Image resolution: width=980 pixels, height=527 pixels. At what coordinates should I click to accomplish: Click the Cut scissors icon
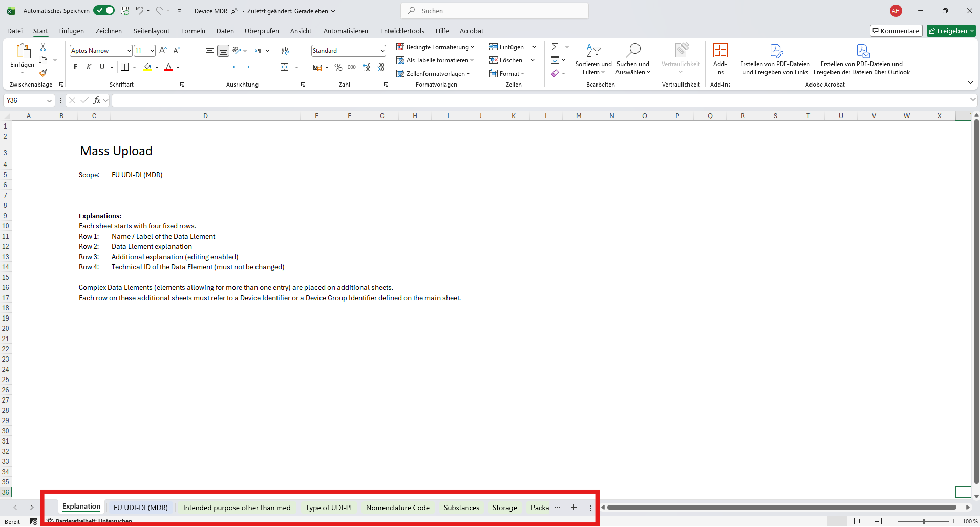[x=43, y=47]
